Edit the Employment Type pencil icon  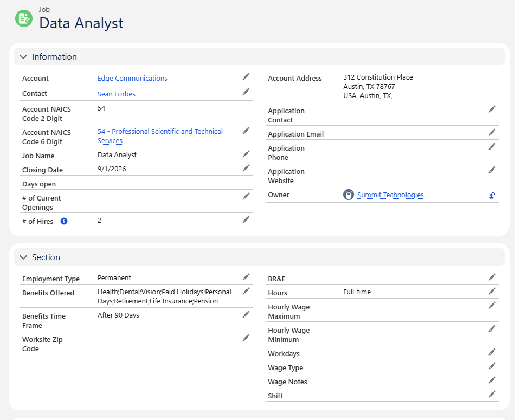click(246, 277)
